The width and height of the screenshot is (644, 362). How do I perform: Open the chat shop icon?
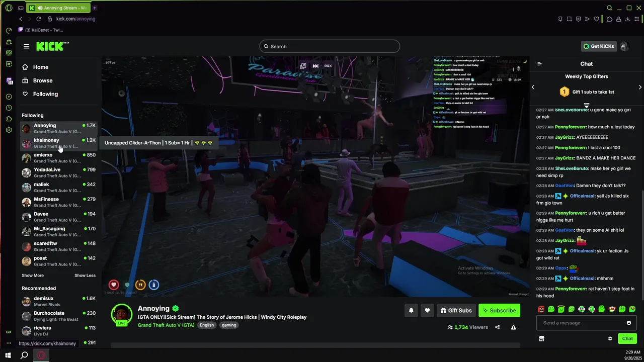541,339
